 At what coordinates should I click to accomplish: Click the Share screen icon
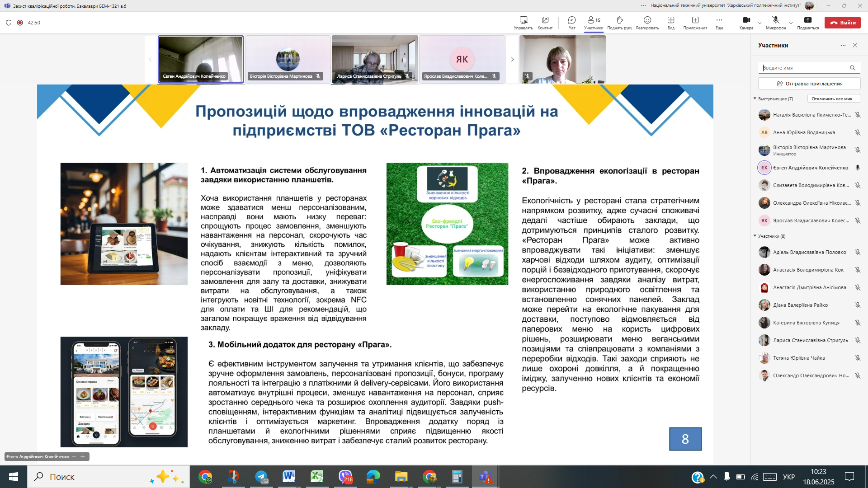[807, 22]
